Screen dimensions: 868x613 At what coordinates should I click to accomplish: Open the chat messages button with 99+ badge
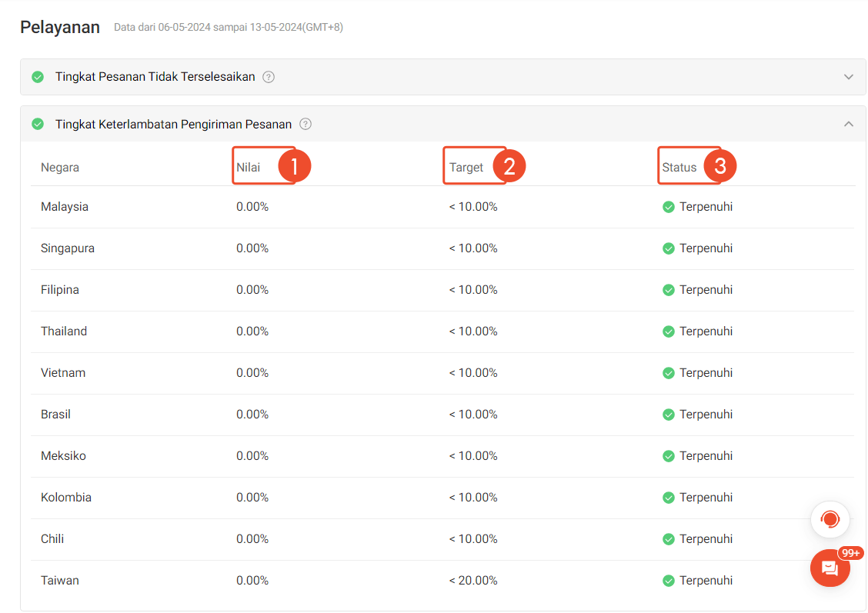pos(830,568)
